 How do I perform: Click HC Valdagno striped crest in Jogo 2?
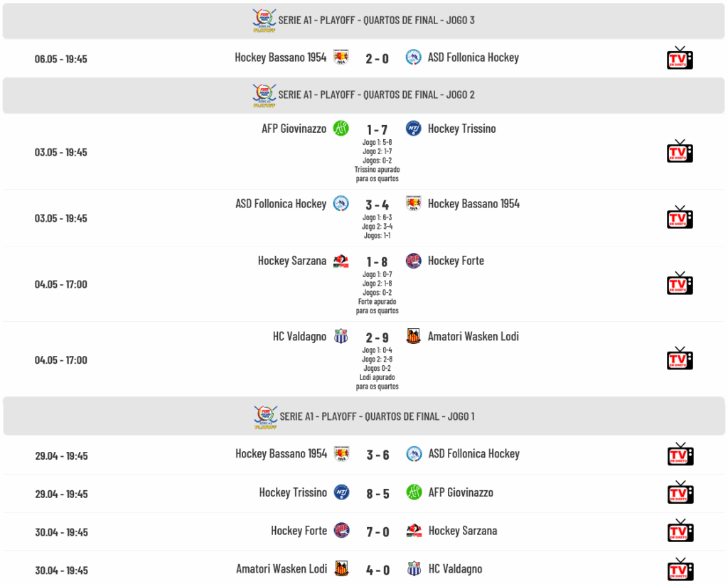(341, 336)
